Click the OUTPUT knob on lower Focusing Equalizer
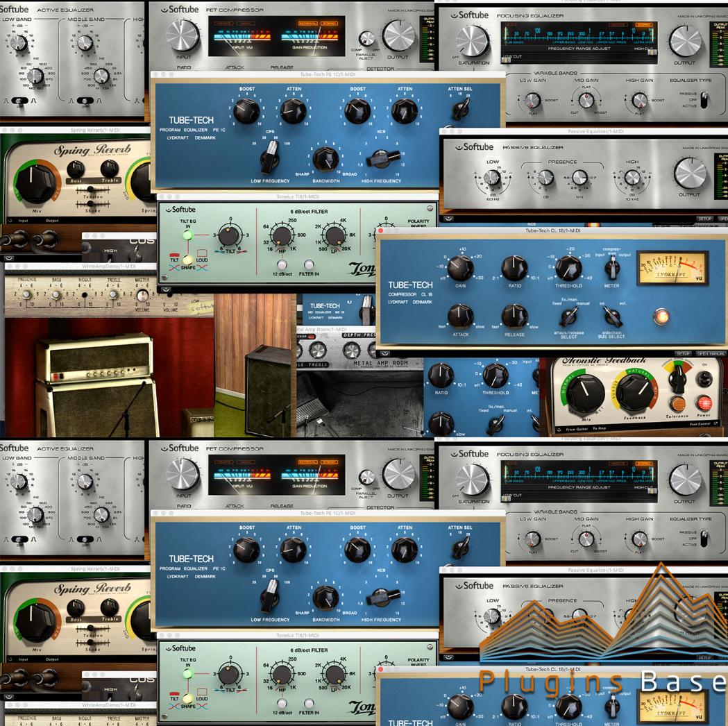728x726 pixels. pos(685,480)
